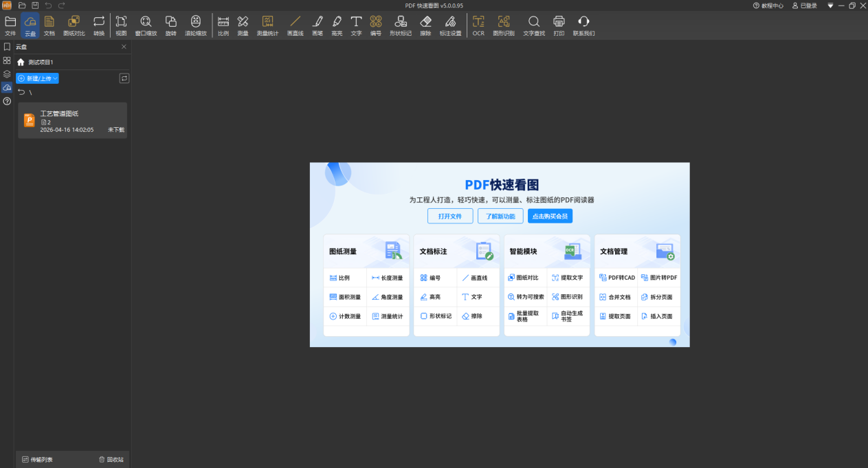Click the 点击购买会员 button
The height and width of the screenshot is (468, 868).
point(550,216)
